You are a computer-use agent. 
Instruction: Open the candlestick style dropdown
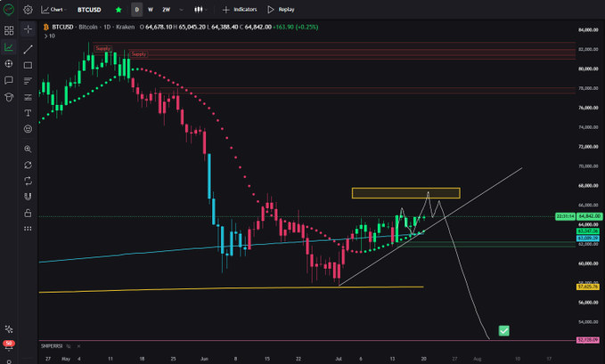(x=200, y=10)
